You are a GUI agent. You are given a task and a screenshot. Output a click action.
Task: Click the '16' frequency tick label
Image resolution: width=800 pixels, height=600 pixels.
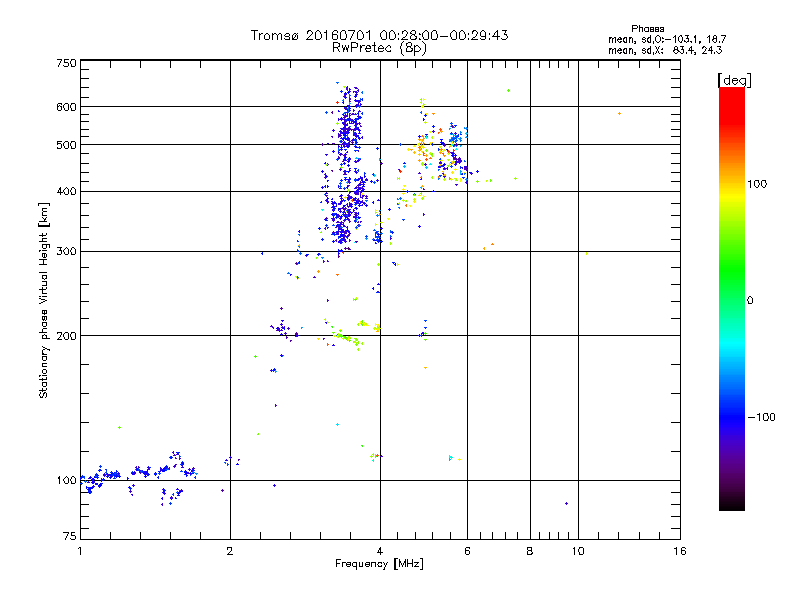tap(680, 551)
